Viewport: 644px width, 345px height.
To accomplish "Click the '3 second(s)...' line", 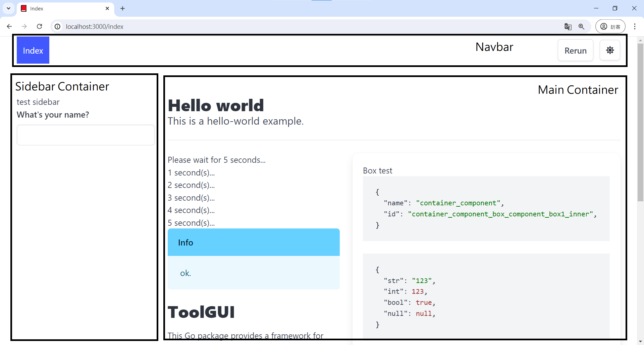I will 191,198.
